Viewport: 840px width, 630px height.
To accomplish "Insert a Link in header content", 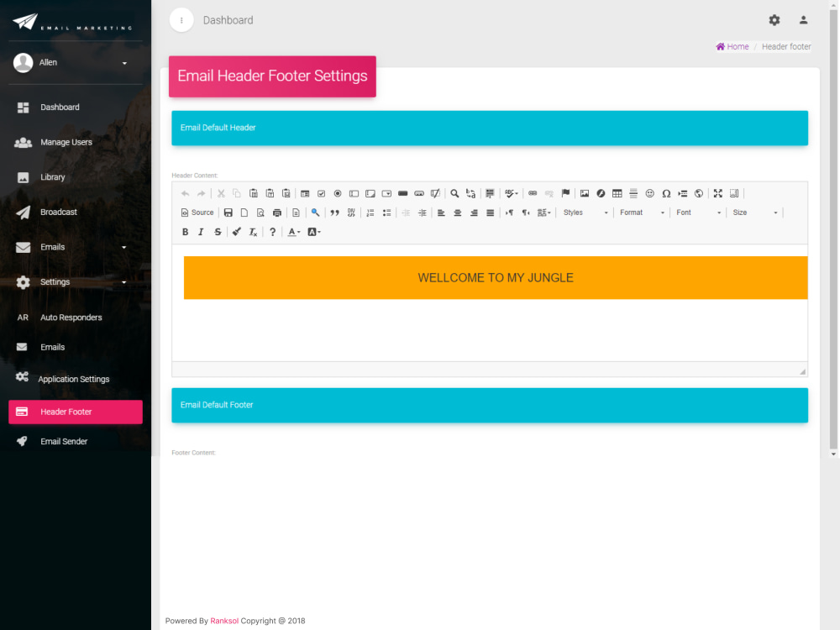I will (533, 193).
